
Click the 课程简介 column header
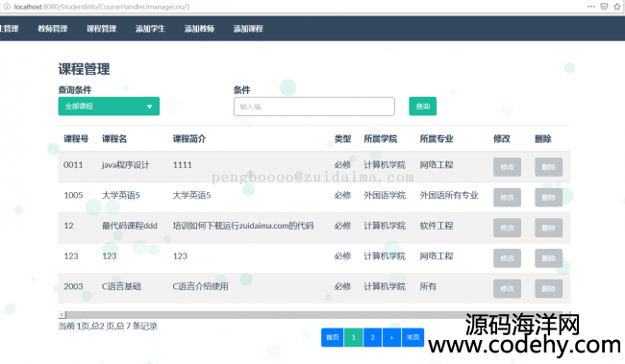click(189, 138)
